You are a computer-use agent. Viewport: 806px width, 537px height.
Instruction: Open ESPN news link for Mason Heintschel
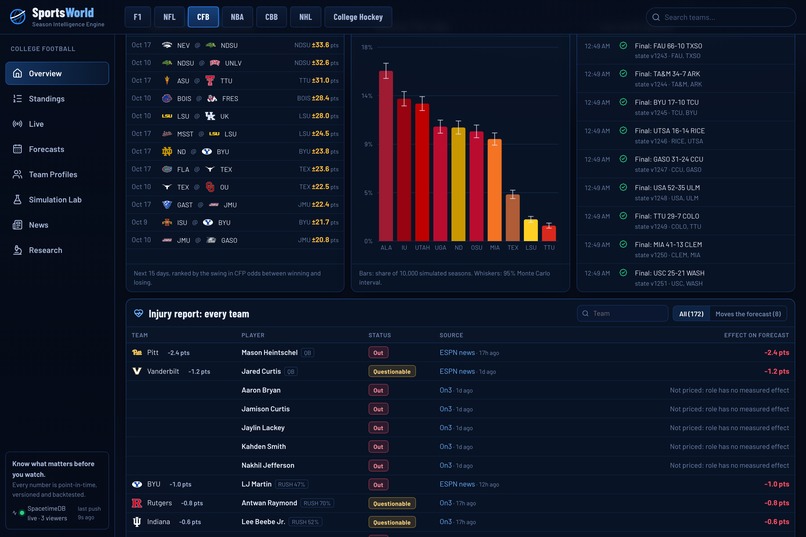pyautogui.click(x=457, y=353)
